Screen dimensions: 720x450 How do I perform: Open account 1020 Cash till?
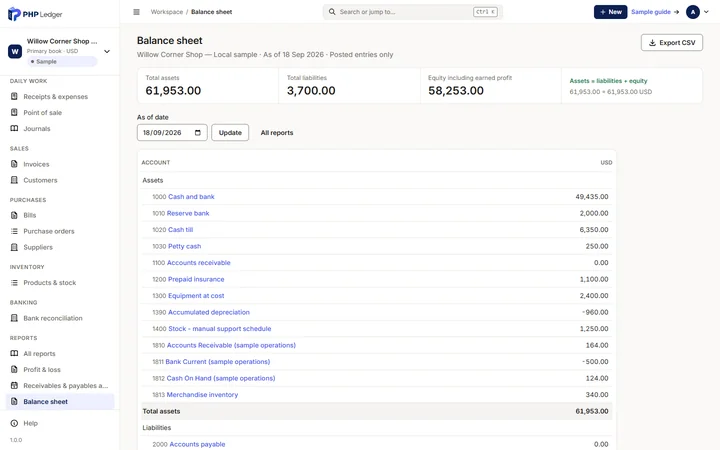180,230
